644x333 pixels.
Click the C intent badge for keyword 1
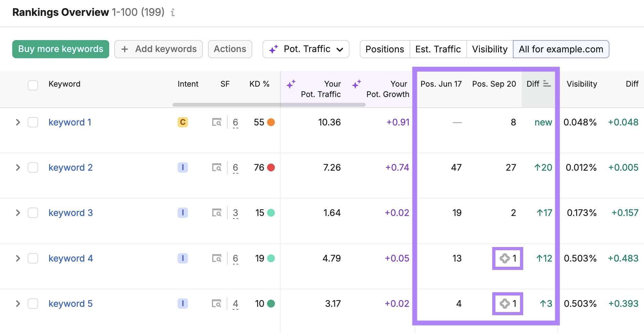183,122
